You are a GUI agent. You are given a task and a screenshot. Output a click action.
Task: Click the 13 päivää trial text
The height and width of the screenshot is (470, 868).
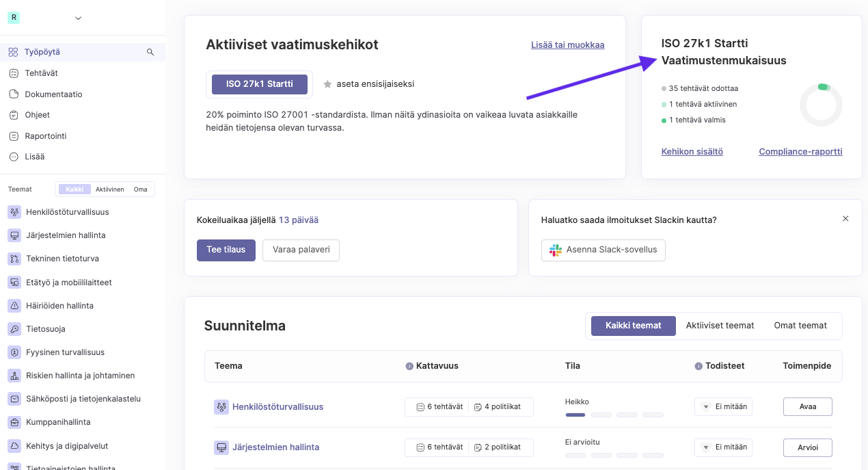coord(299,220)
